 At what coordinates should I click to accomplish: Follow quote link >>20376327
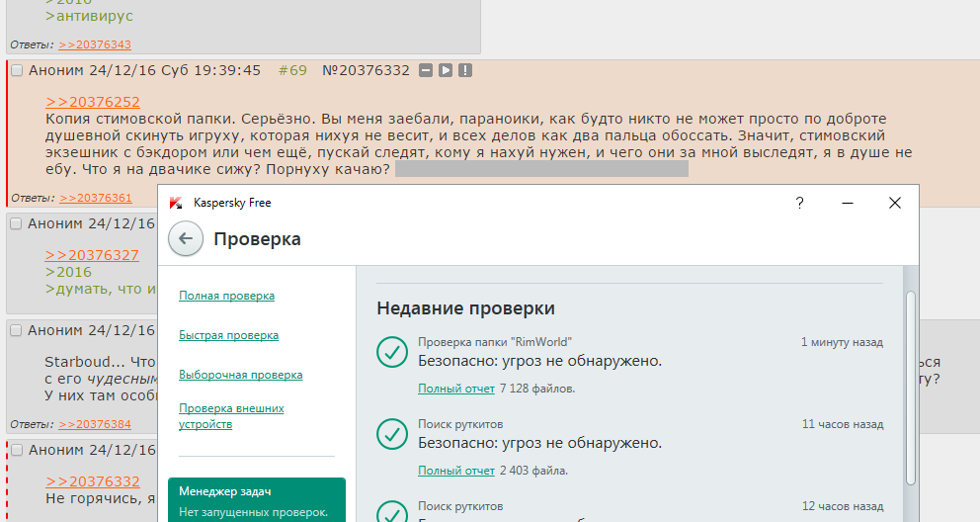92,255
